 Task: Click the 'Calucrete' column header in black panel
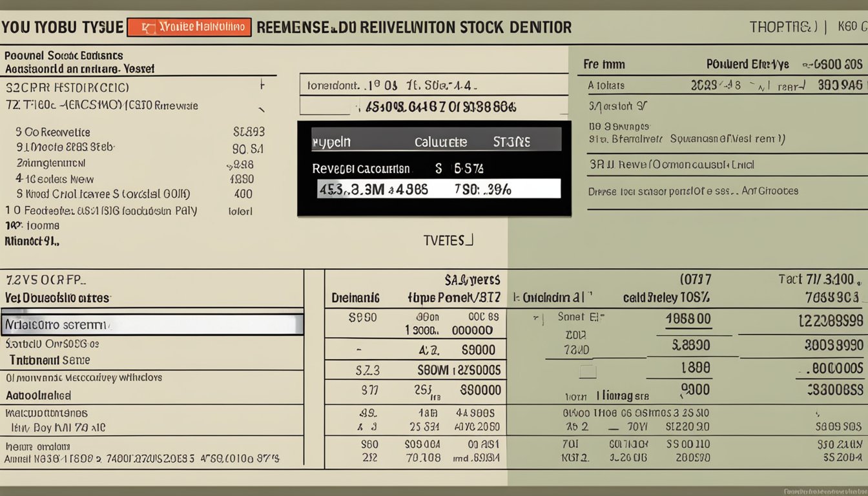(x=440, y=142)
